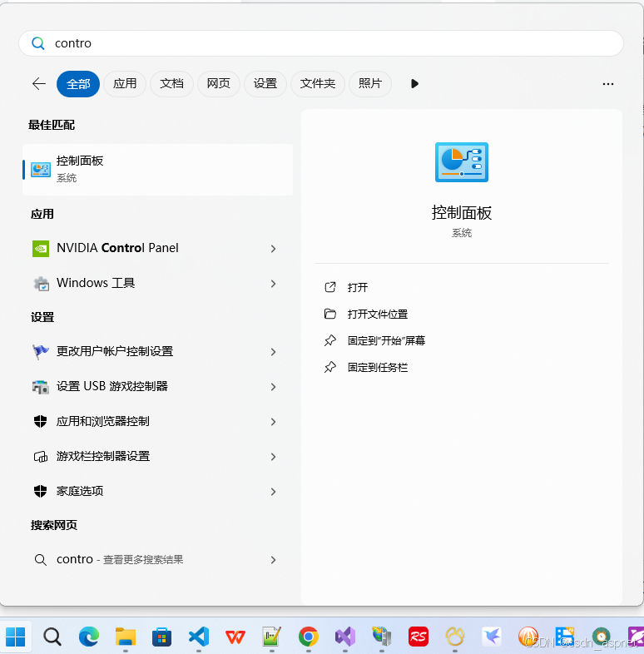This screenshot has height=654, width=644.
Task: Switch to Google Chrome on taskbar
Action: [x=308, y=637]
